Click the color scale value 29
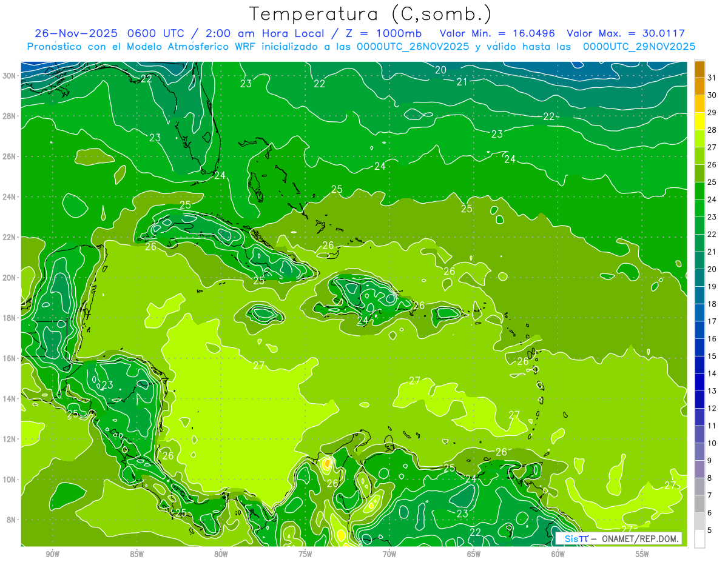Image resolution: width=728 pixels, height=562 pixels. pos(712,112)
